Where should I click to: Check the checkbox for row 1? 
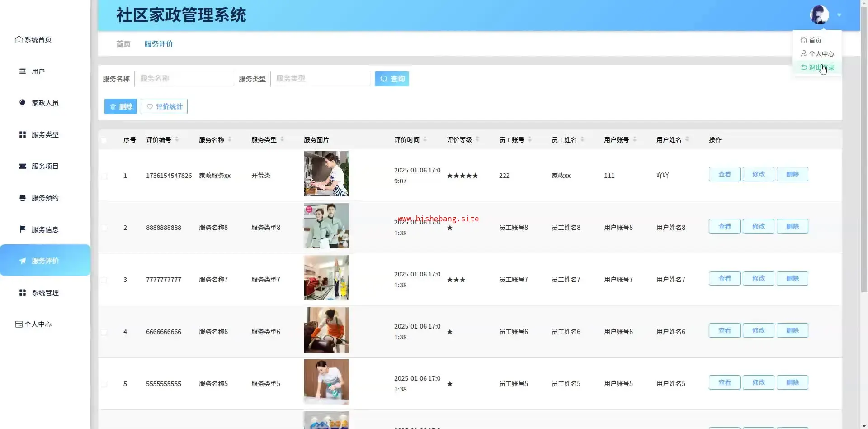[x=104, y=176]
